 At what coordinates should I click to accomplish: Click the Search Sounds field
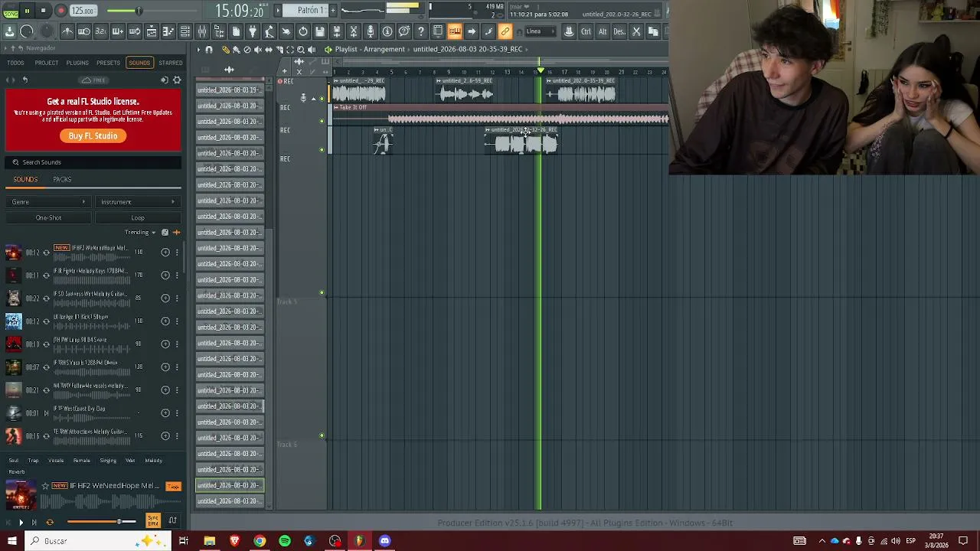pos(93,162)
